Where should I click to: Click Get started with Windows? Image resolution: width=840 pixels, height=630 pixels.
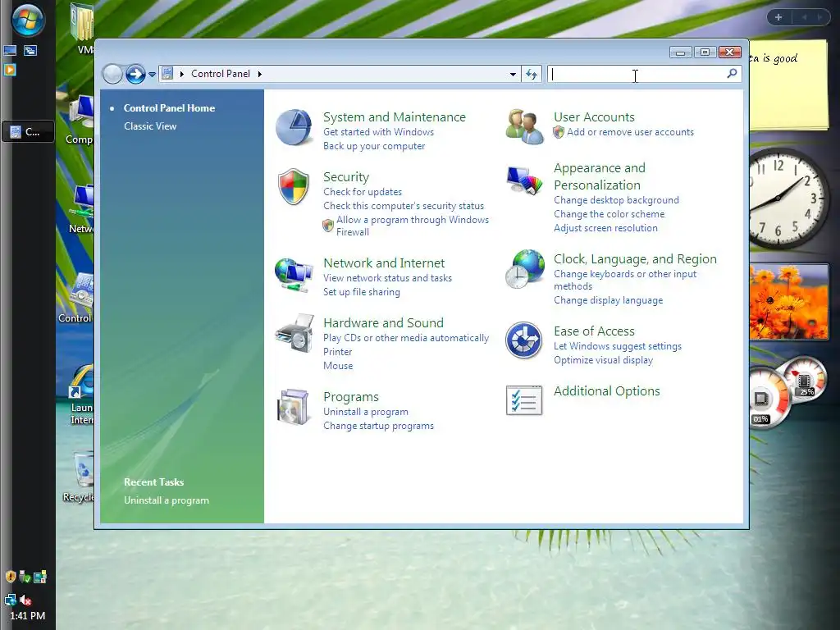tap(378, 132)
